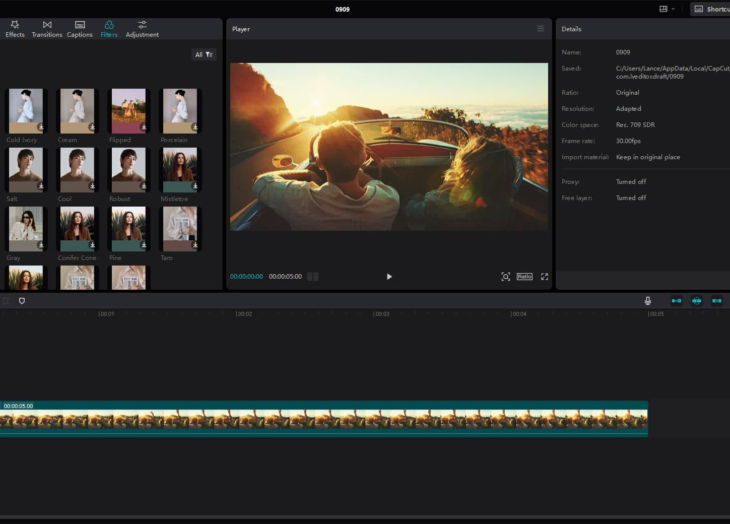Click the Ratio button in the player
The height and width of the screenshot is (524, 730).
524,277
